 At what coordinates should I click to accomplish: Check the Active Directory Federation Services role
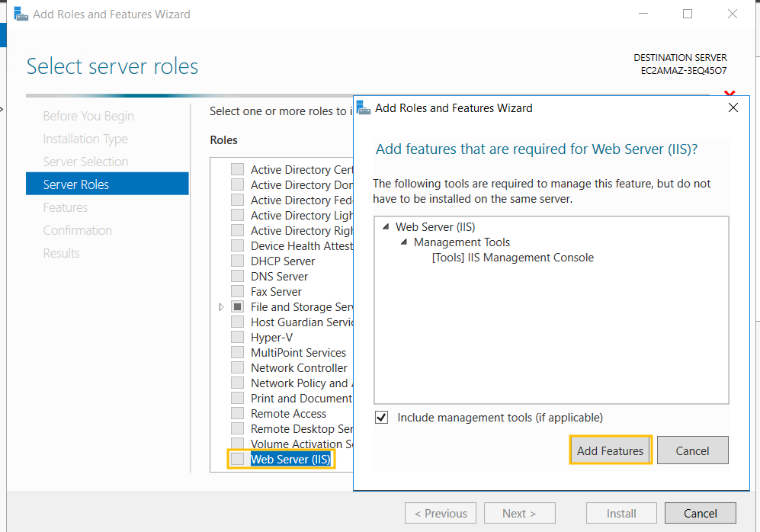click(x=238, y=200)
